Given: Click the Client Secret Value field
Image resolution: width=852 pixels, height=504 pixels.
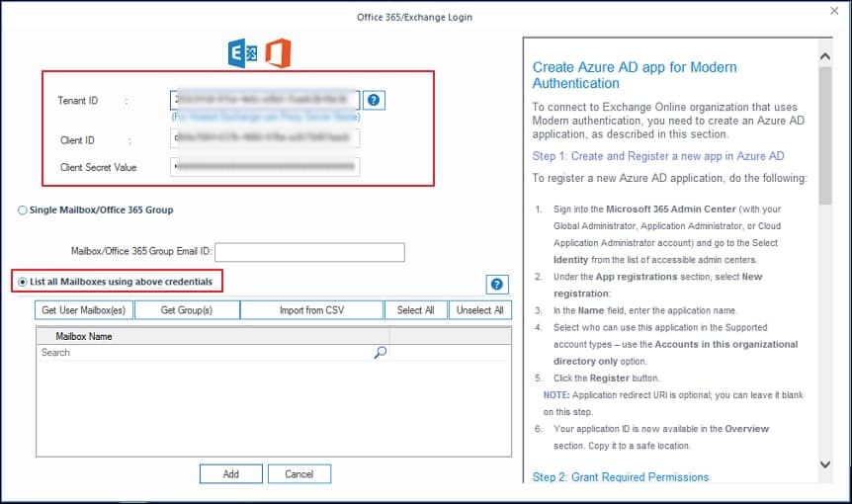Looking at the screenshot, I should point(265,166).
